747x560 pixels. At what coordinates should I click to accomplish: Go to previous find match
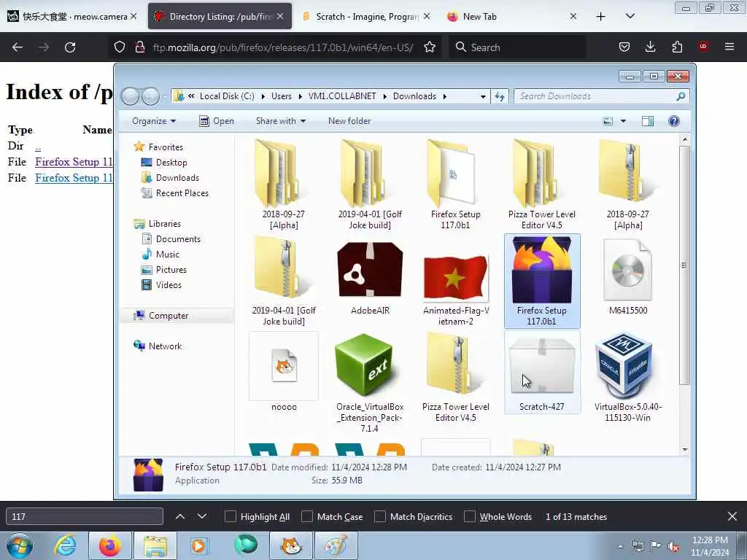[180, 516]
